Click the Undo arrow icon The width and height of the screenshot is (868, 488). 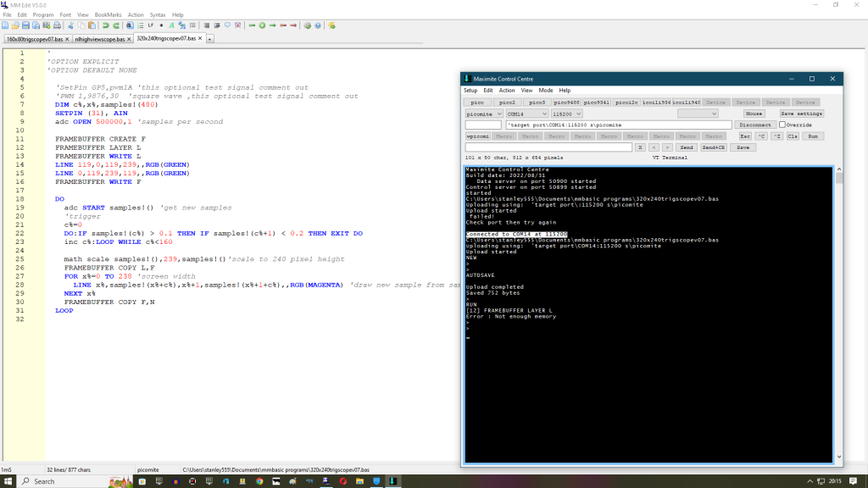point(106,25)
